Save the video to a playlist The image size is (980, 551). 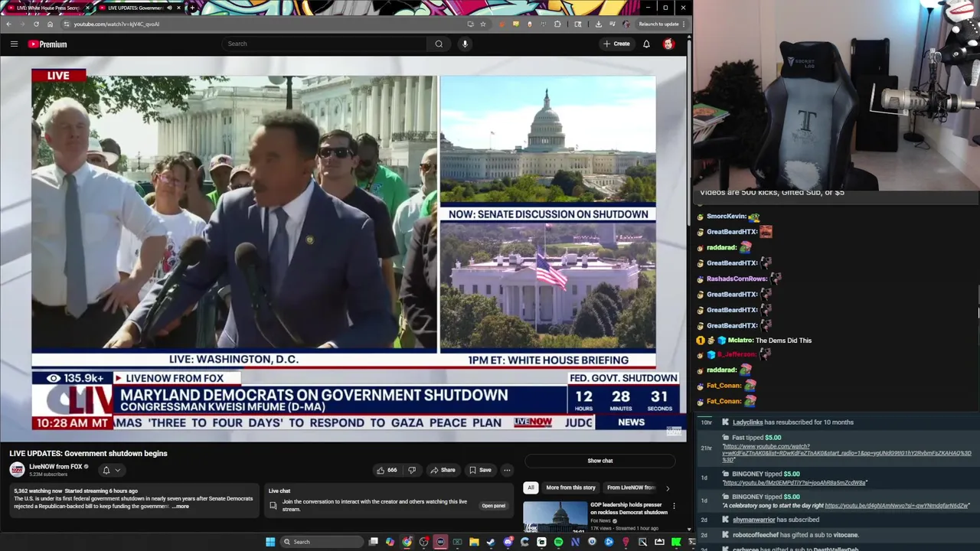pyautogui.click(x=480, y=470)
